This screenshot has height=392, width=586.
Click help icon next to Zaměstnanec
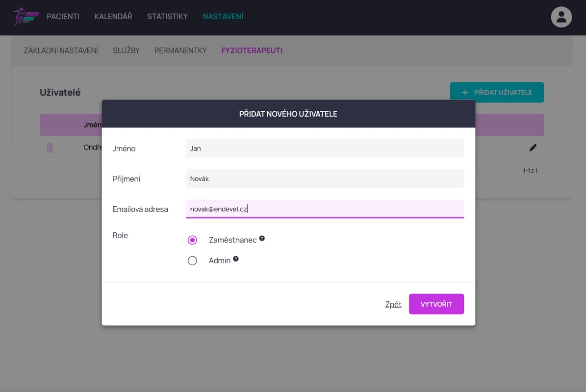coord(262,238)
